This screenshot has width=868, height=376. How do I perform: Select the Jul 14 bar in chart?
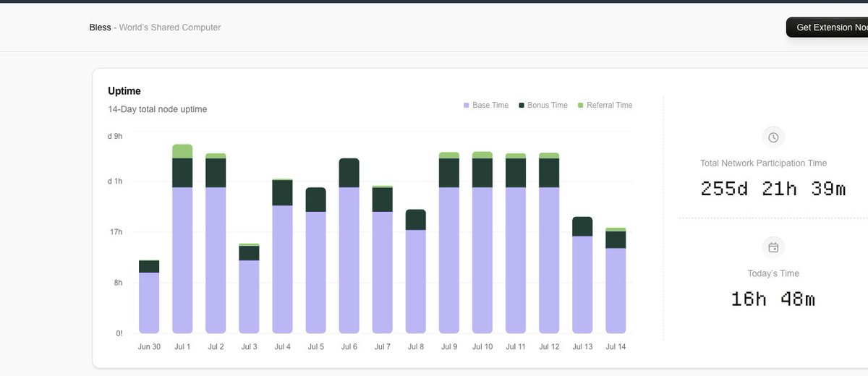pyautogui.click(x=615, y=281)
